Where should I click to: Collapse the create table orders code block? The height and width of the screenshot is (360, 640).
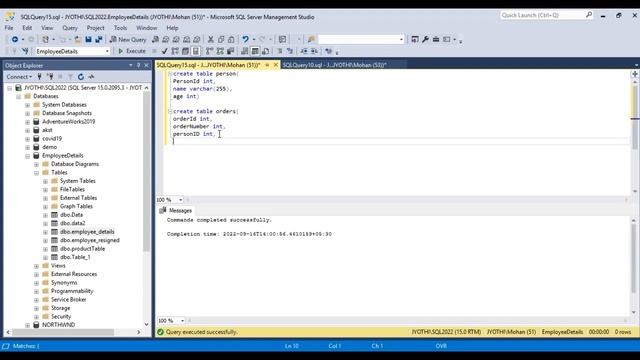[170, 111]
